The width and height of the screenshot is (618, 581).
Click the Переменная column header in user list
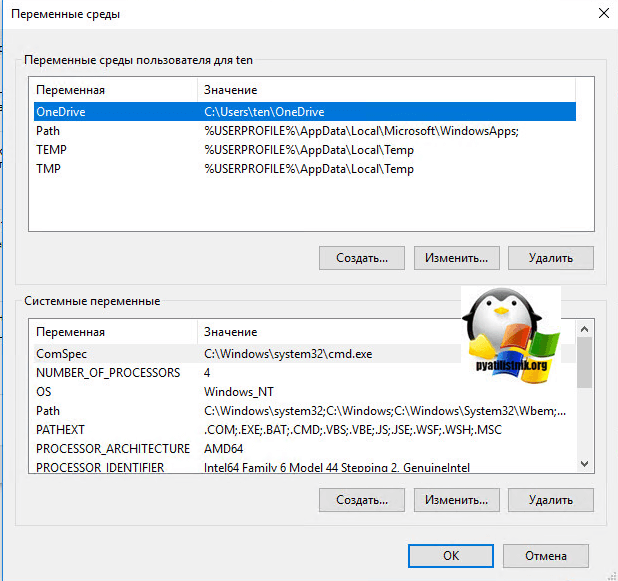[113, 90]
